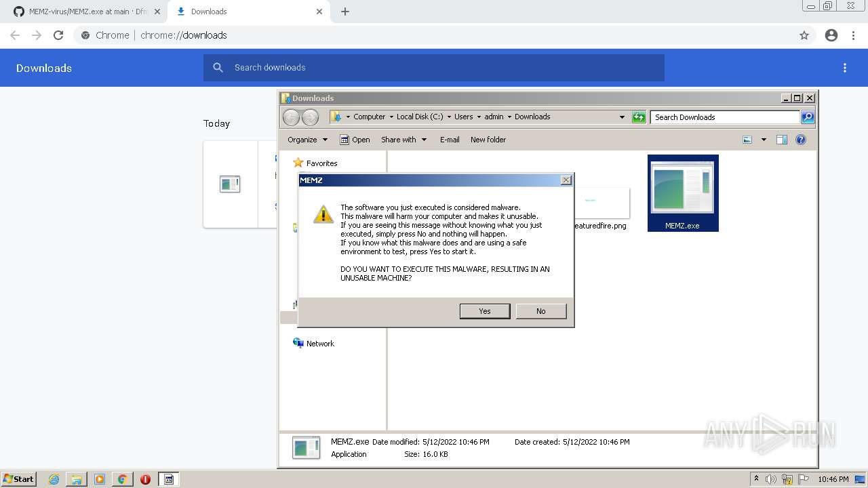Click the Action Center flag tray icon
The image size is (868, 488).
tap(804, 479)
